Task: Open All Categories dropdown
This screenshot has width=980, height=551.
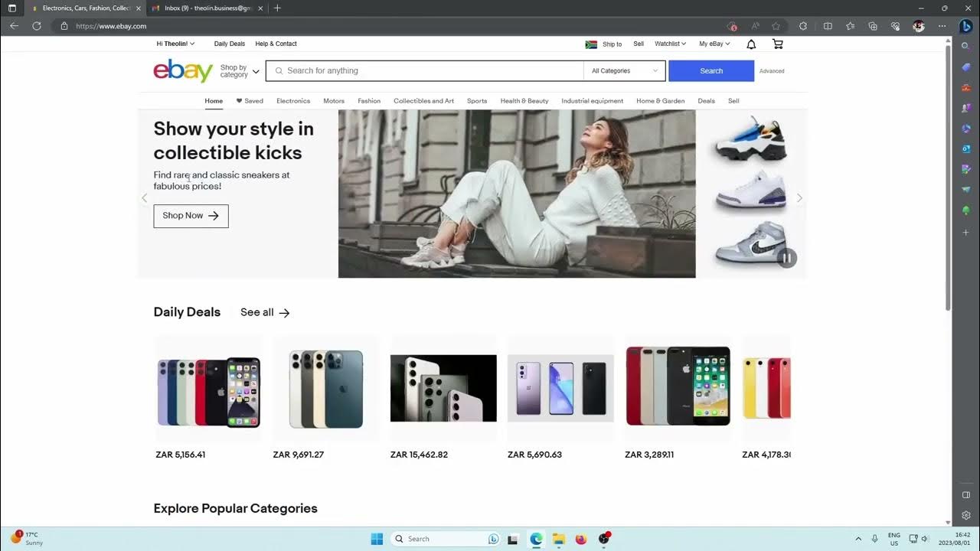Action: (x=624, y=70)
